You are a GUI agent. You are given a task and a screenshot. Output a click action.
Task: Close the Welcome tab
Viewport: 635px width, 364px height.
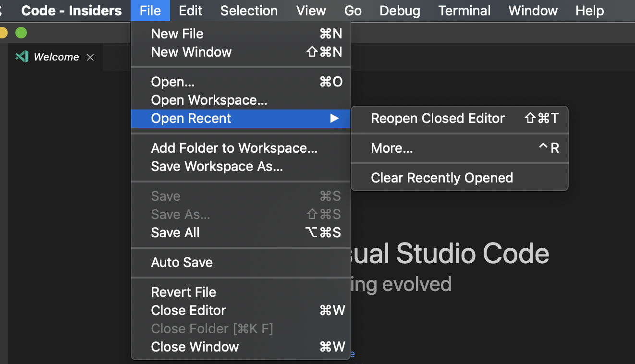tap(90, 57)
